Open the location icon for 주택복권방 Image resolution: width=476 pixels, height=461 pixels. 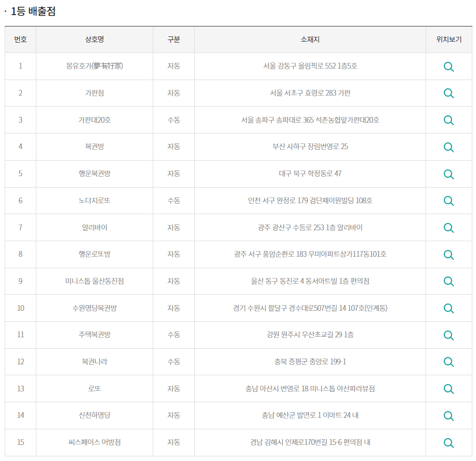pyautogui.click(x=448, y=335)
